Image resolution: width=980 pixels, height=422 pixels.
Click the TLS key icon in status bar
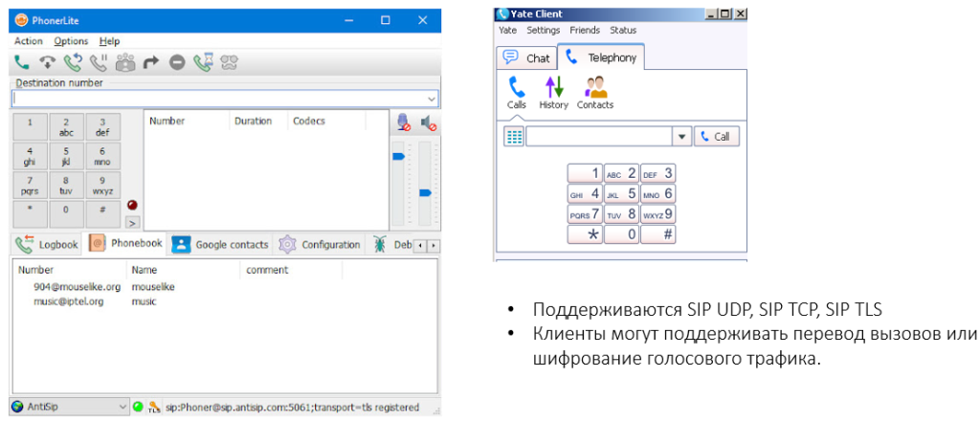[154, 408]
